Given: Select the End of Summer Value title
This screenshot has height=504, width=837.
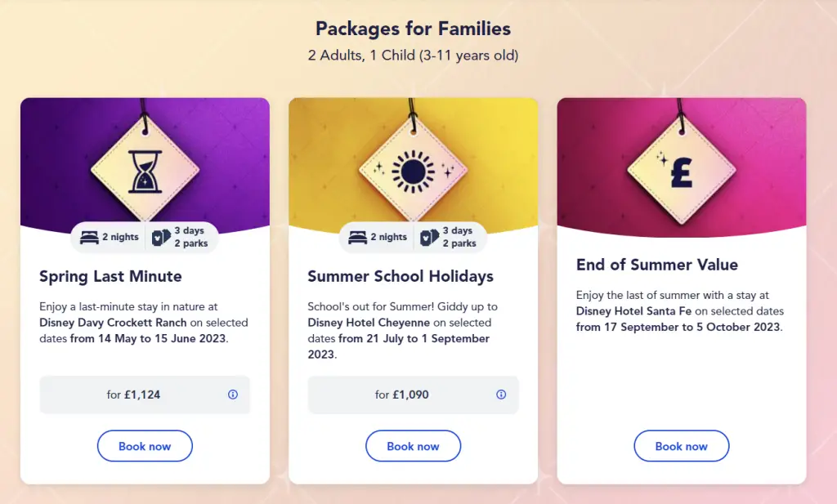Looking at the screenshot, I should pyautogui.click(x=657, y=265).
